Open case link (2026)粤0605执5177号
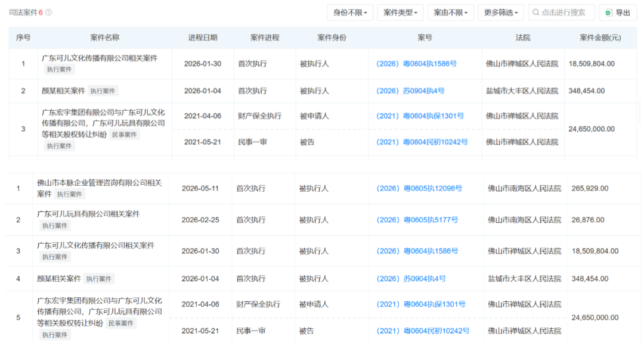Viewport: 644px width, 349px height. [x=417, y=220]
